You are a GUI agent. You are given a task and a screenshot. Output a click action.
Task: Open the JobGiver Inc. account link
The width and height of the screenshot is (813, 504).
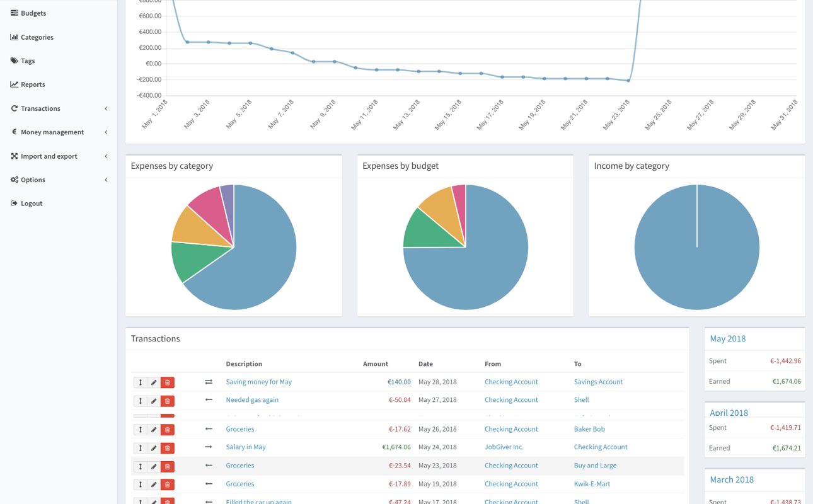click(x=504, y=447)
